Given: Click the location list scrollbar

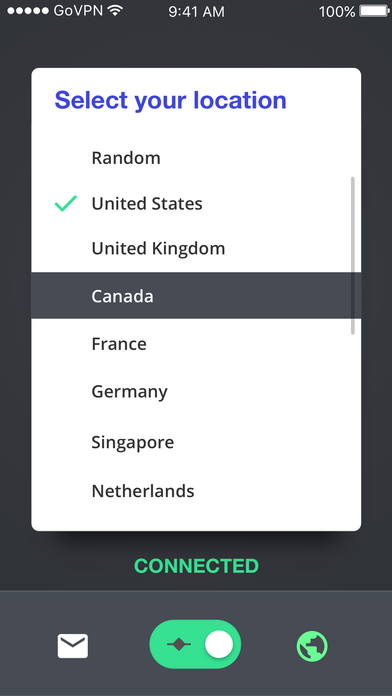Looking at the screenshot, I should pos(353,255).
